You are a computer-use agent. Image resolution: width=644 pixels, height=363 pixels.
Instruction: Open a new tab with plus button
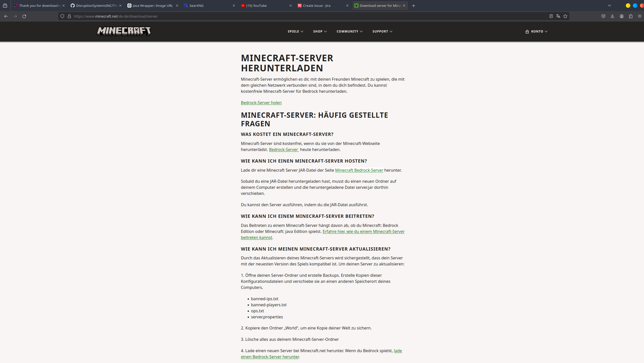[x=413, y=6]
